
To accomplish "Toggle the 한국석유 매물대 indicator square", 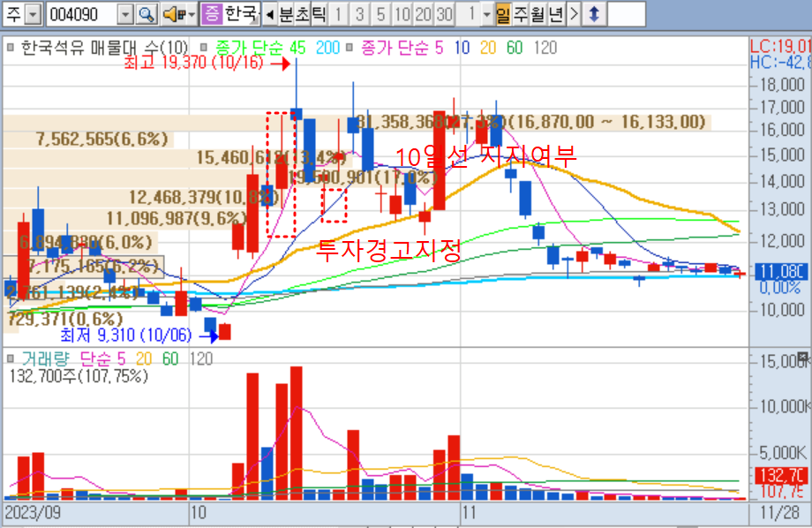I will coord(11,48).
